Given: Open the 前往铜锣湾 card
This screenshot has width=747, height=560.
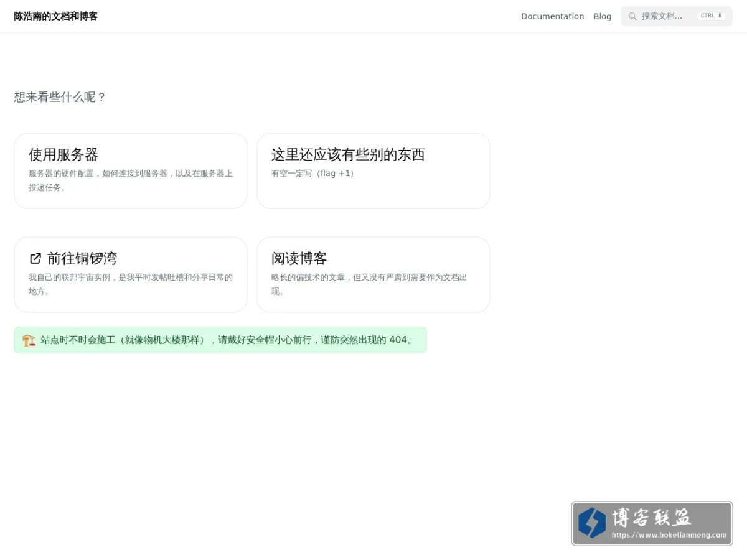Looking at the screenshot, I should [x=131, y=274].
